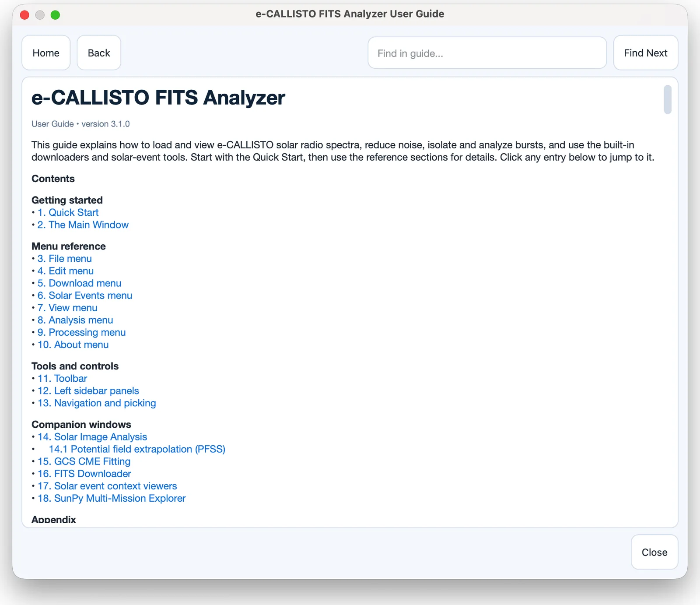Jump to 2. The Main Window

click(83, 225)
